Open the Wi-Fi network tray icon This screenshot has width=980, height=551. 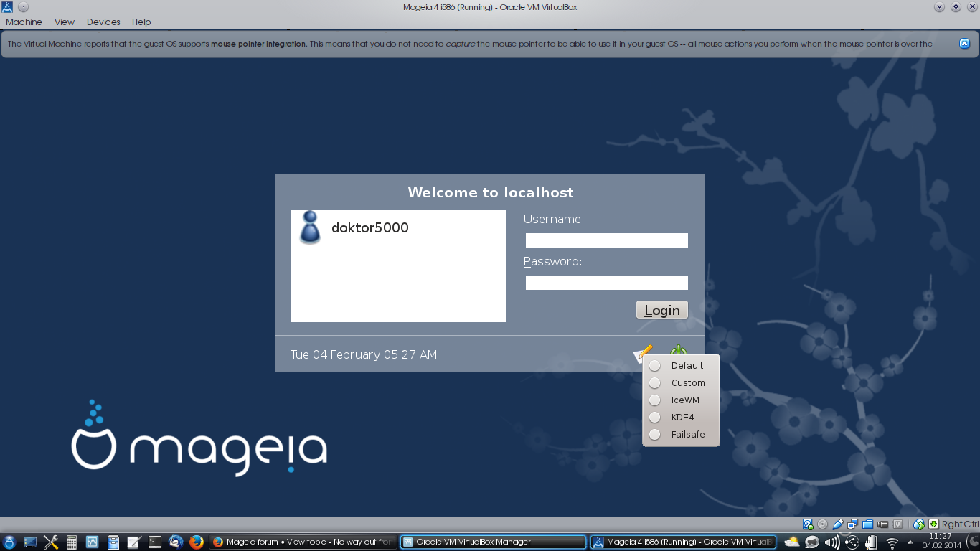click(x=892, y=543)
